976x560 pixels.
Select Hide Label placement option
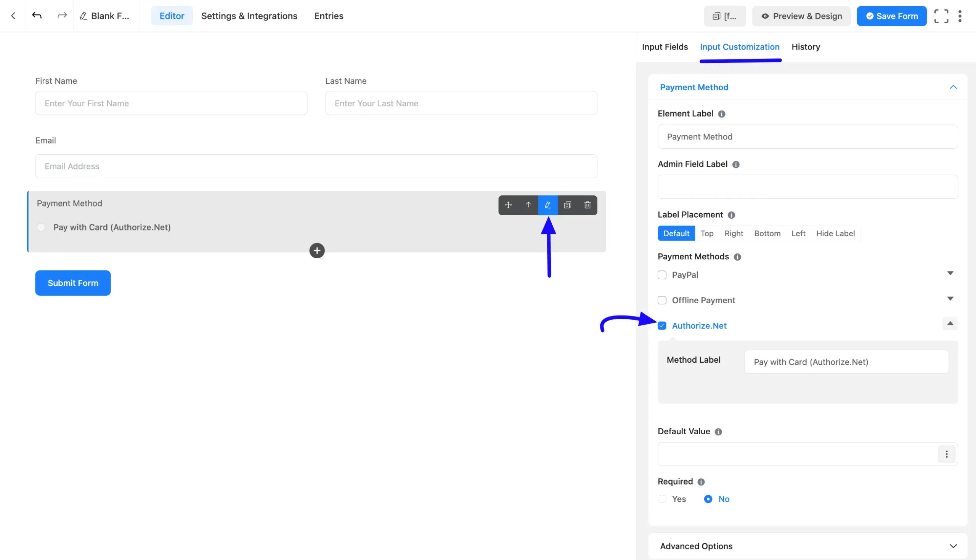[836, 233]
